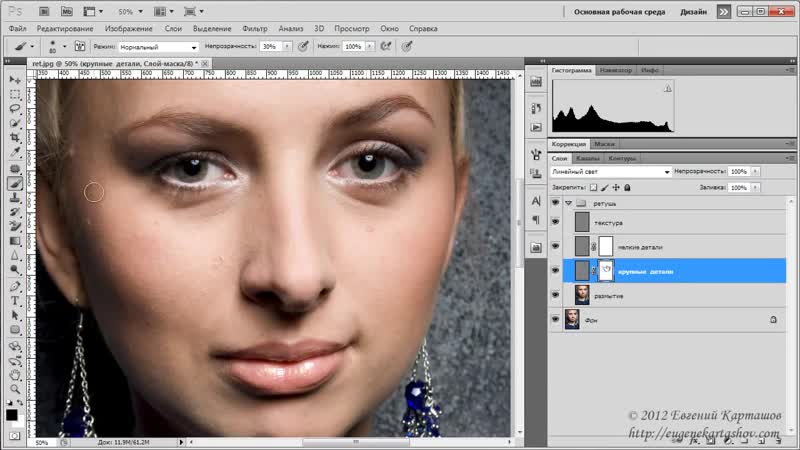Open the Изображение menu

(x=129, y=29)
